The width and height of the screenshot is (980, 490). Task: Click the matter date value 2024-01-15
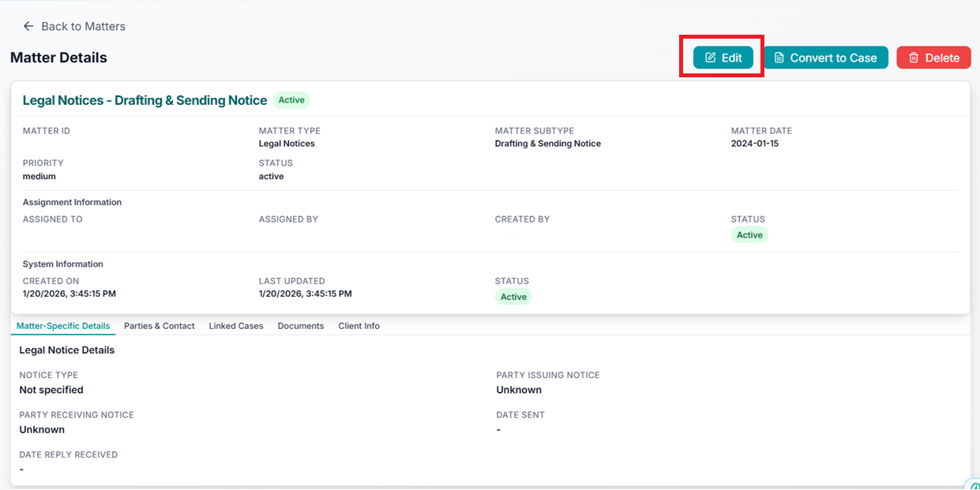coord(755,144)
